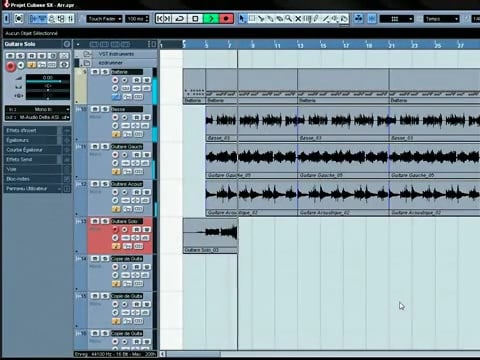The width and height of the screenshot is (480, 360).
Task: Select the Guitare Solo_03 audio clip
Action: click(x=210, y=235)
